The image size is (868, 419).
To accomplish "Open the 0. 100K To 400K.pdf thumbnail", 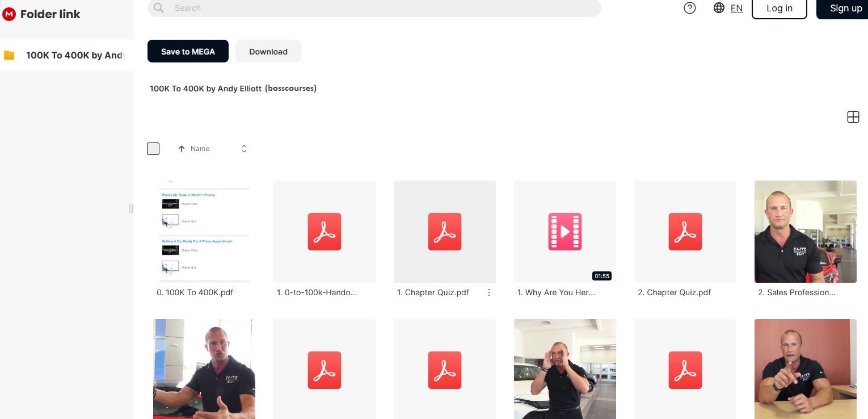I will [204, 232].
